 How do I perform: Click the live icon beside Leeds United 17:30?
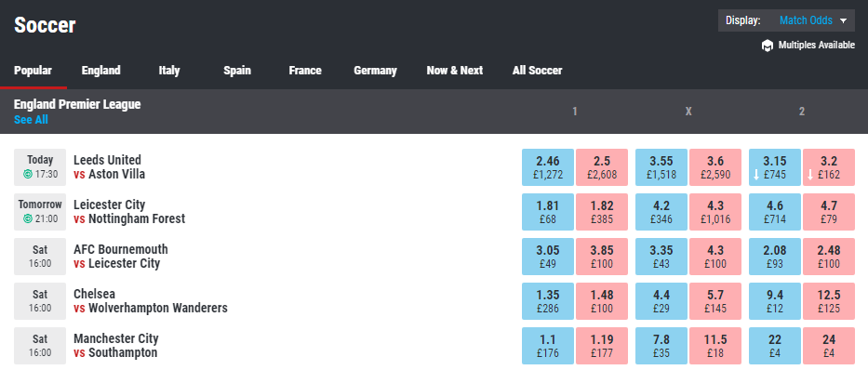[x=28, y=174]
